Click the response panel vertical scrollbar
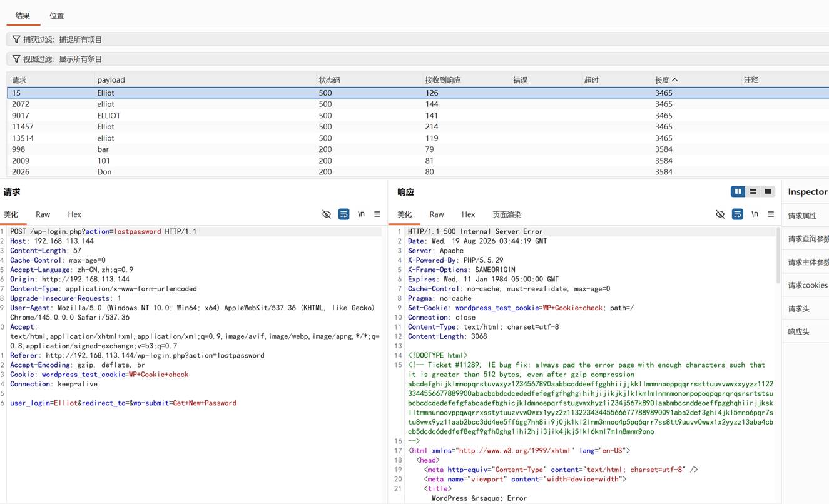829x504 pixels. pos(778,256)
